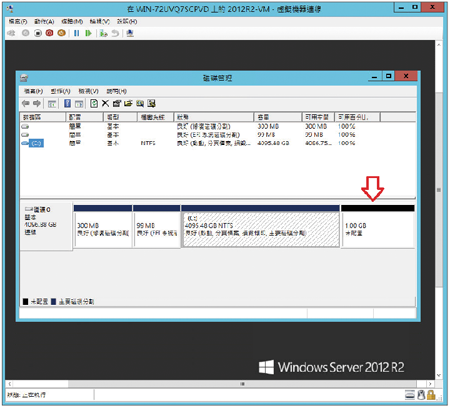This screenshot has height=408, width=450.
Task: Toggle enhanced session mode icon
Action: (130, 33)
